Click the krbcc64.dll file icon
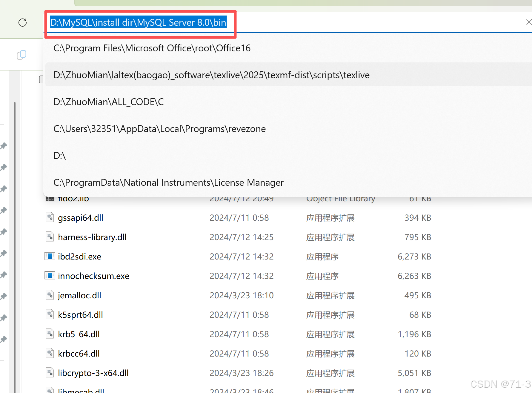The width and height of the screenshot is (532, 393). tap(50, 353)
